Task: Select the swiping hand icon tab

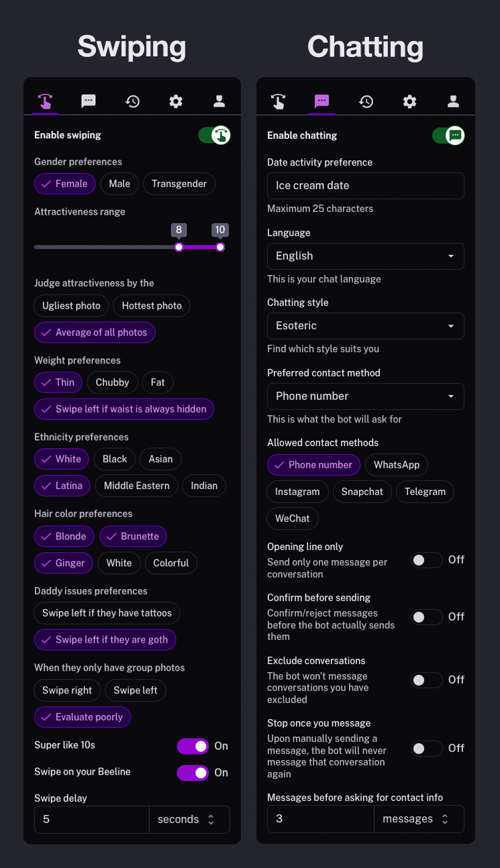Action: (45, 101)
